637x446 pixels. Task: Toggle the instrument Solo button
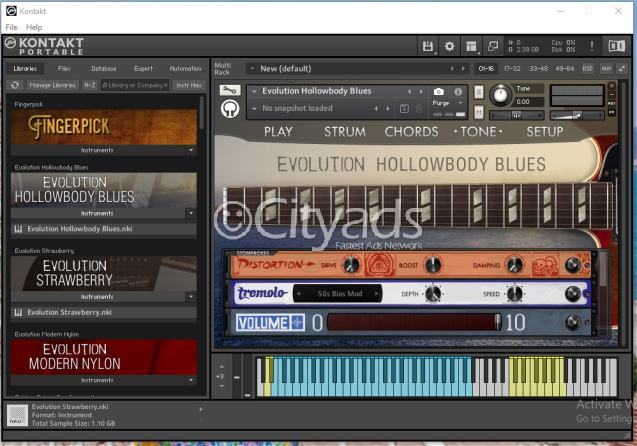tap(479, 92)
